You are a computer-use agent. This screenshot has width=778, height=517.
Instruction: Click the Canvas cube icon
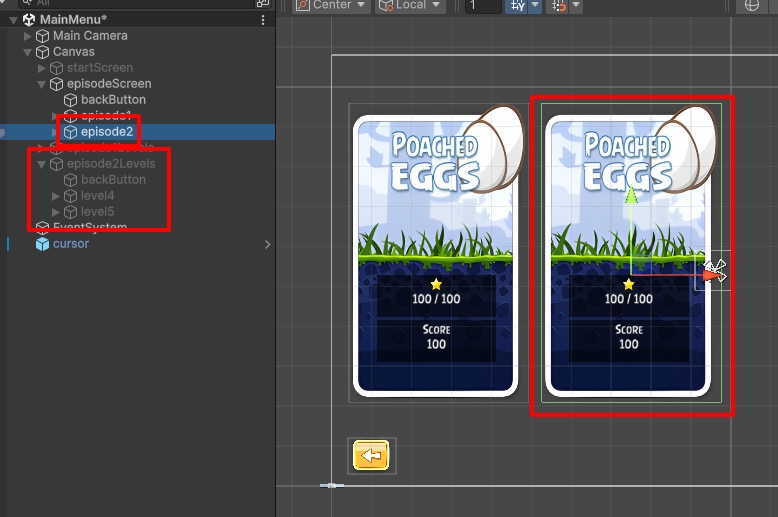(x=43, y=52)
